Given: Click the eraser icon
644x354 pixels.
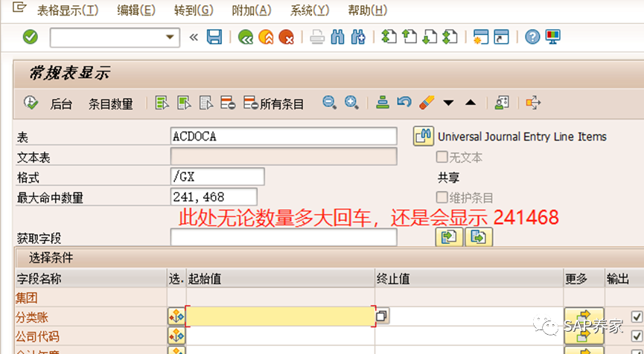Looking at the screenshot, I should click(427, 102).
